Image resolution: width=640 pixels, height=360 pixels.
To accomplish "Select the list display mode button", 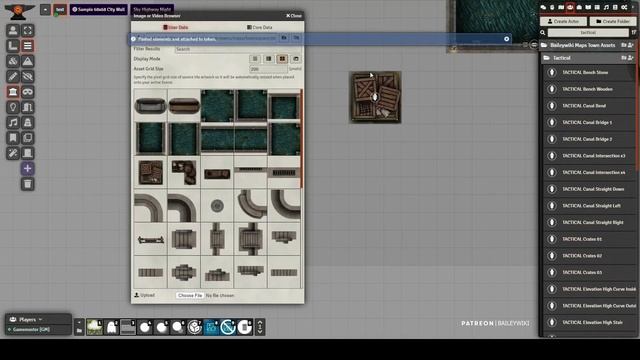I will point(255,59).
